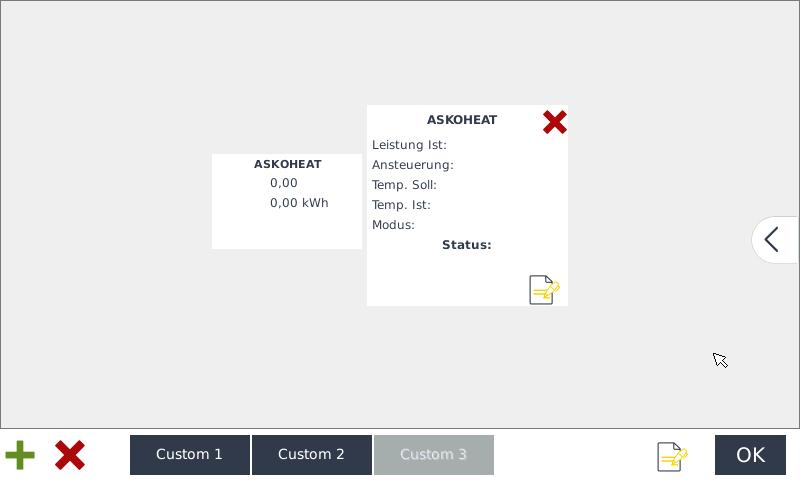
Task: Select the Ansteuerung row
Action: coord(413,165)
